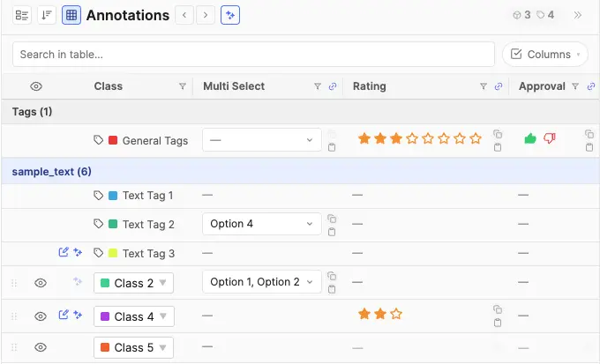
Task: Click the blue Text Tag 1 color swatch
Action: click(x=113, y=196)
